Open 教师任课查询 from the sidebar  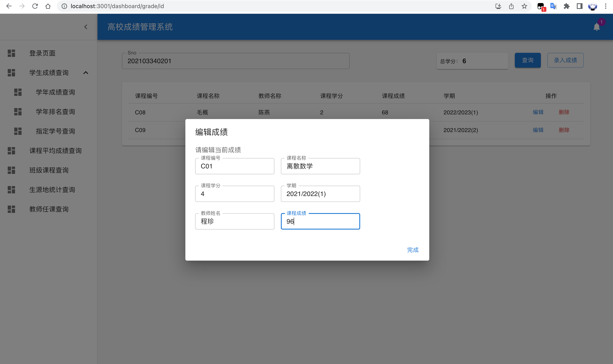pos(49,209)
